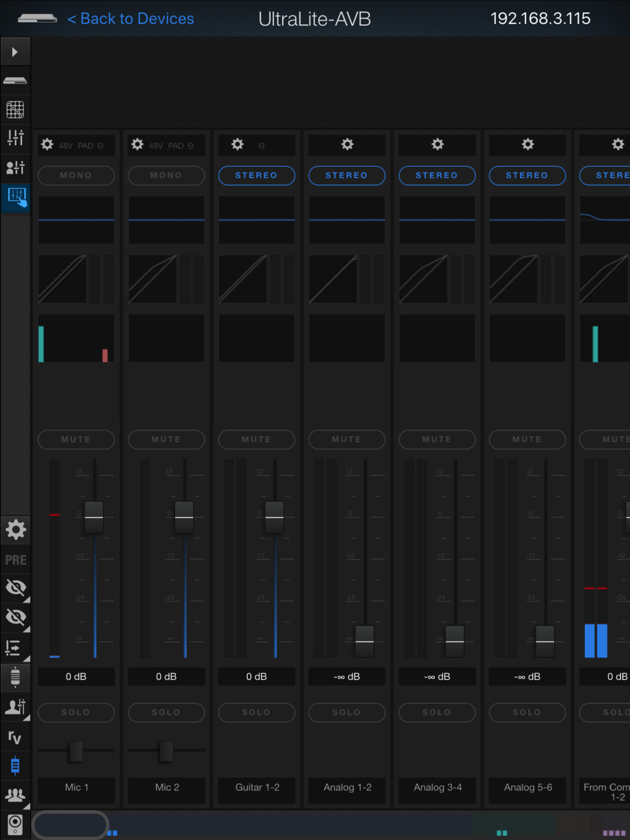The width and height of the screenshot is (630, 840).
Task: Click Mic 2 '0 dB' level field
Action: [166, 677]
